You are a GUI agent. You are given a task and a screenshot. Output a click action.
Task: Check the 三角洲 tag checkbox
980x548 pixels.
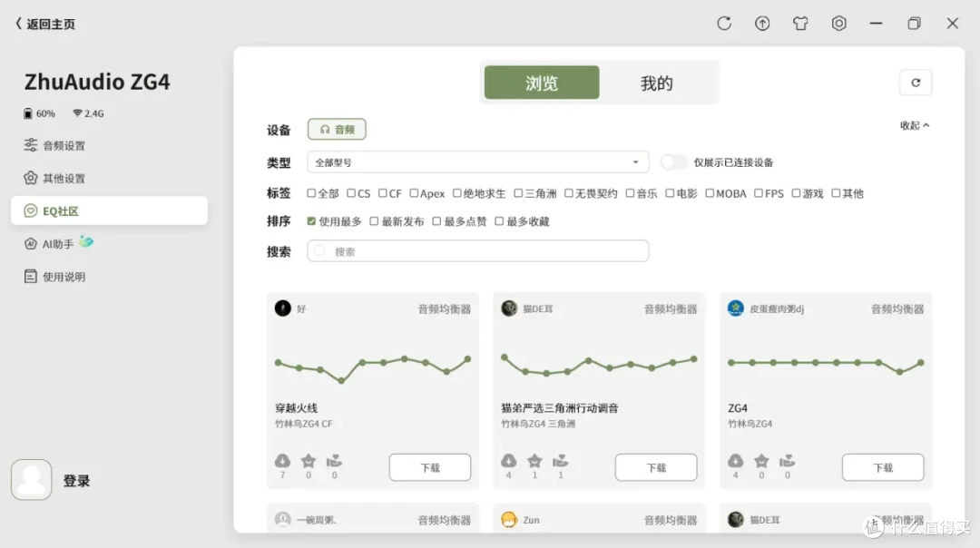[x=518, y=194]
